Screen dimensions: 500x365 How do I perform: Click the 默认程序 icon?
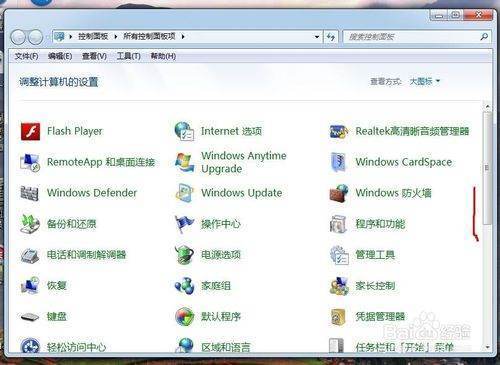[x=184, y=317]
